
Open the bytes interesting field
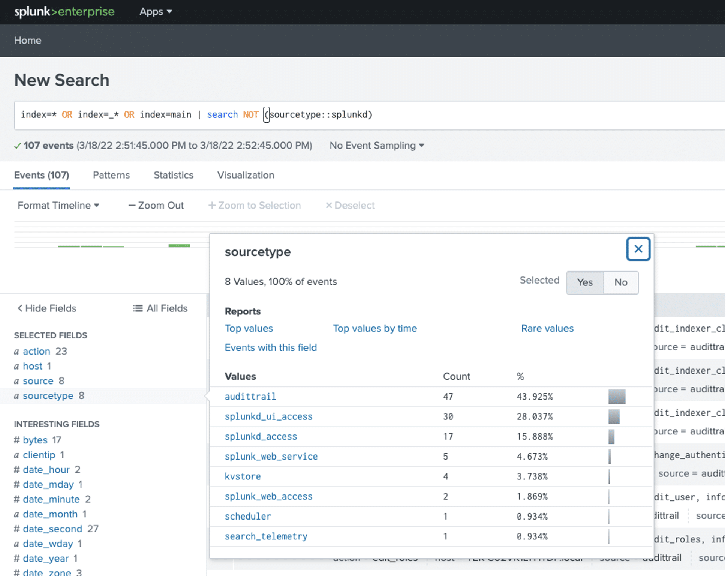click(35, 440)
